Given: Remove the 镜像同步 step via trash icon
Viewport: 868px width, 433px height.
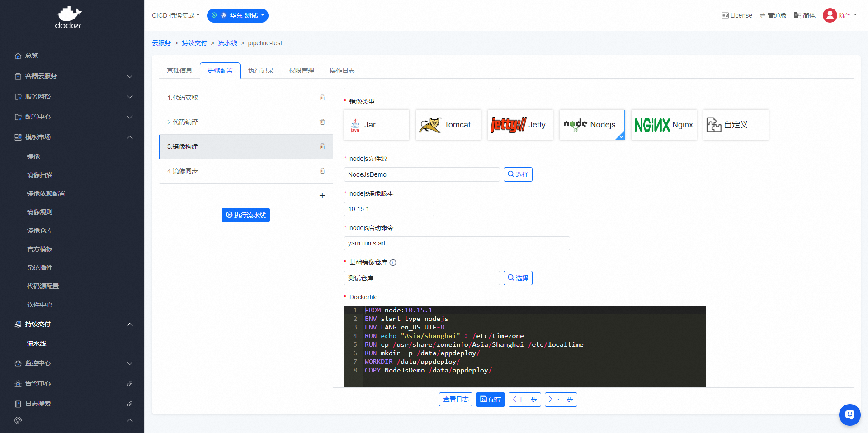Looking at the screenshot, I should pos(322,171).
